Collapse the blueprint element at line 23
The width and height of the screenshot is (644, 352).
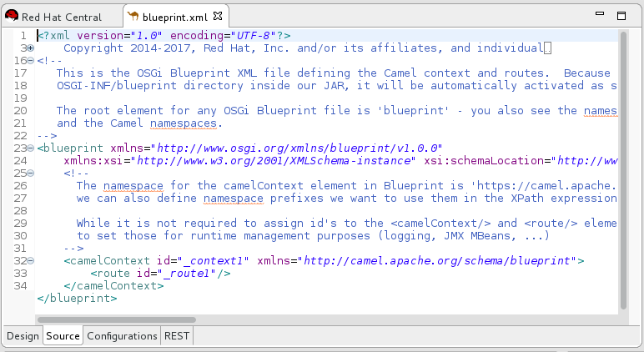point(31,148)
